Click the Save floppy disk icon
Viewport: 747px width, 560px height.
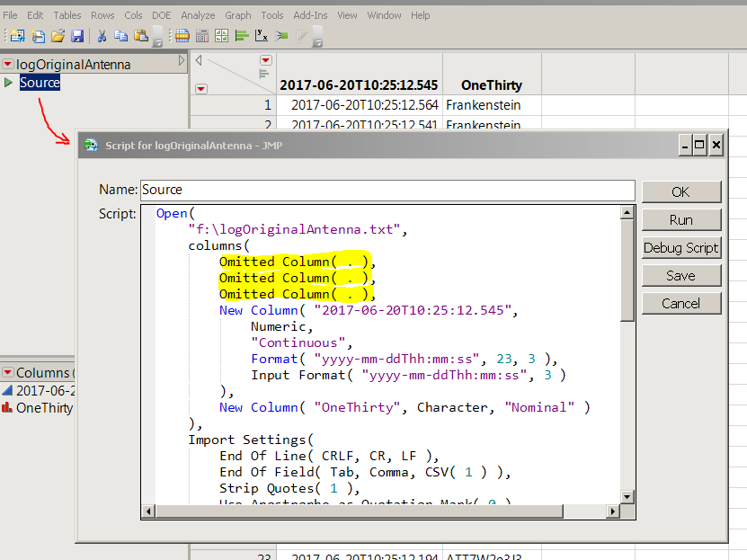coord(77,36)
